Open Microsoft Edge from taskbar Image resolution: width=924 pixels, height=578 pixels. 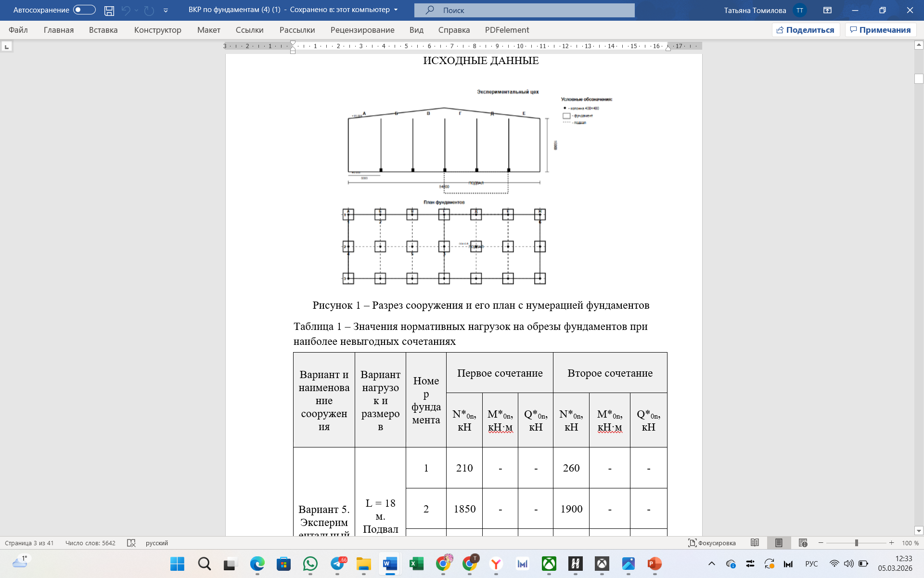point(257,564)
